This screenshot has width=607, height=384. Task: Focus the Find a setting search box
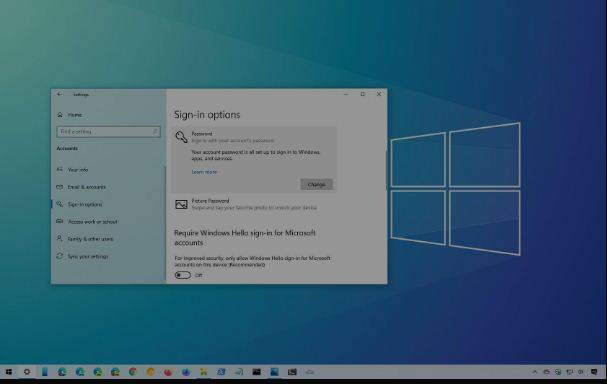(108, 132)
